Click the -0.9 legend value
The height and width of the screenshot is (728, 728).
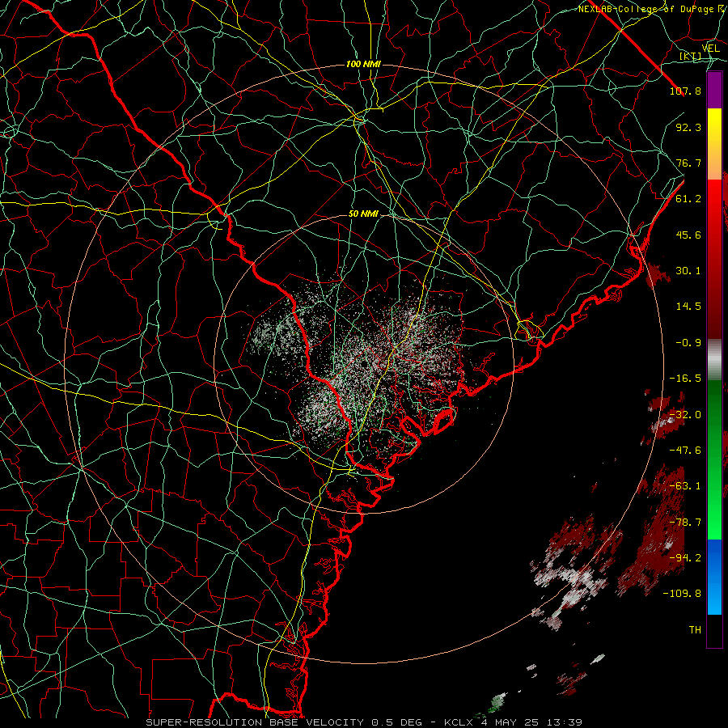point(688,343)
